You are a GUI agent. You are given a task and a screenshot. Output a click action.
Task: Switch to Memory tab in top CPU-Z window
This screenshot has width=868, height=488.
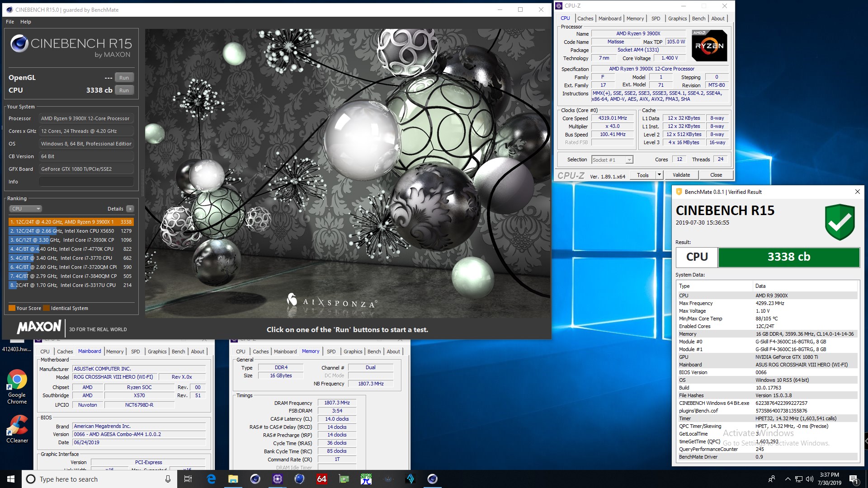[x=635, y=19]
